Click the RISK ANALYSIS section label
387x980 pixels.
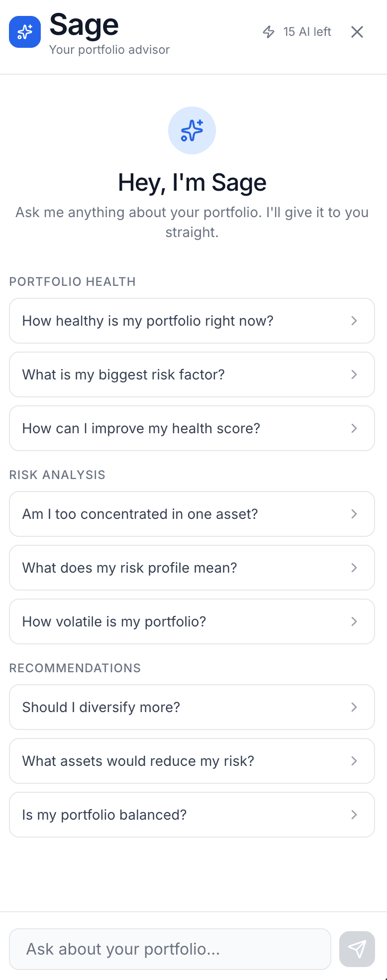(57, 475)
